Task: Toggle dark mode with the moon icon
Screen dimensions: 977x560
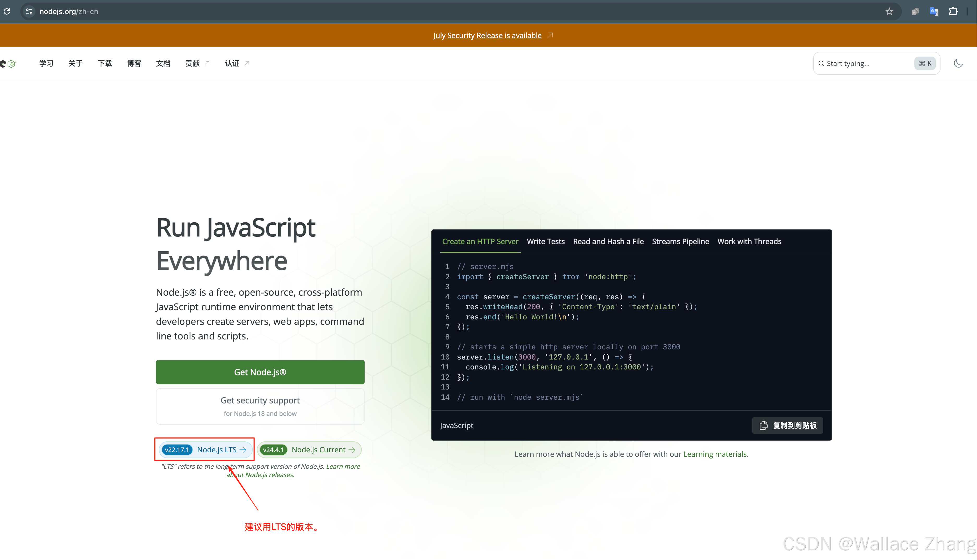Action: pyautogui.click(x=958, y=63)
